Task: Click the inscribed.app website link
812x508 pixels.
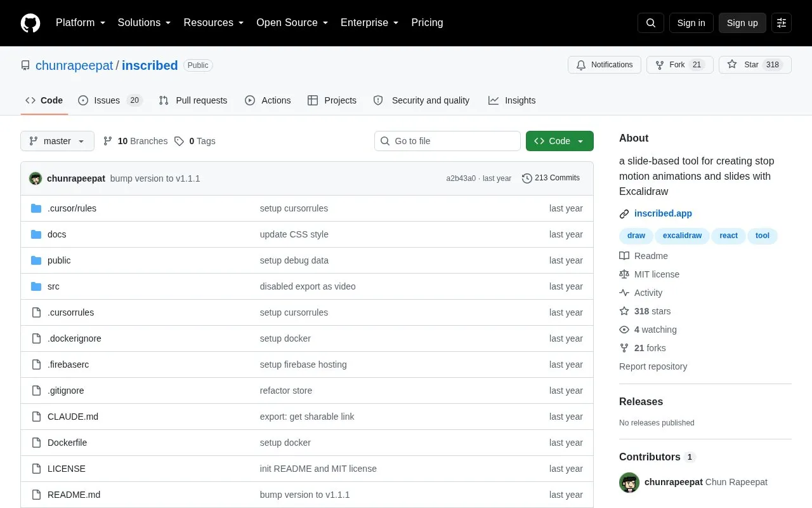Action: 663,213
